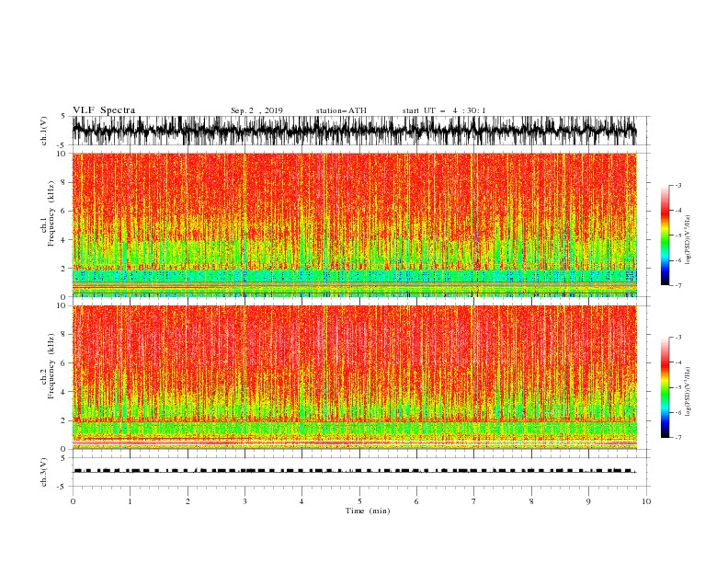Click the ch.1 voltage waveform trace

point(354,131)
